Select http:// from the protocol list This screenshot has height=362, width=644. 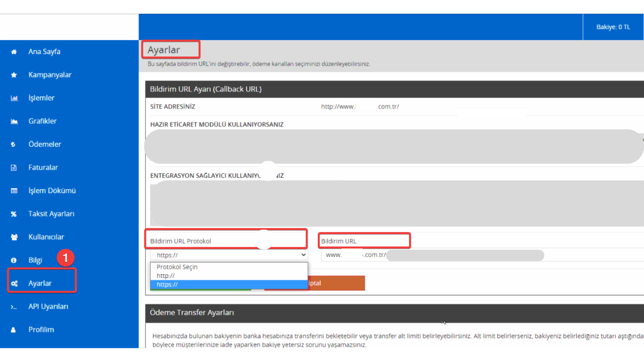(x=166, y=276)
